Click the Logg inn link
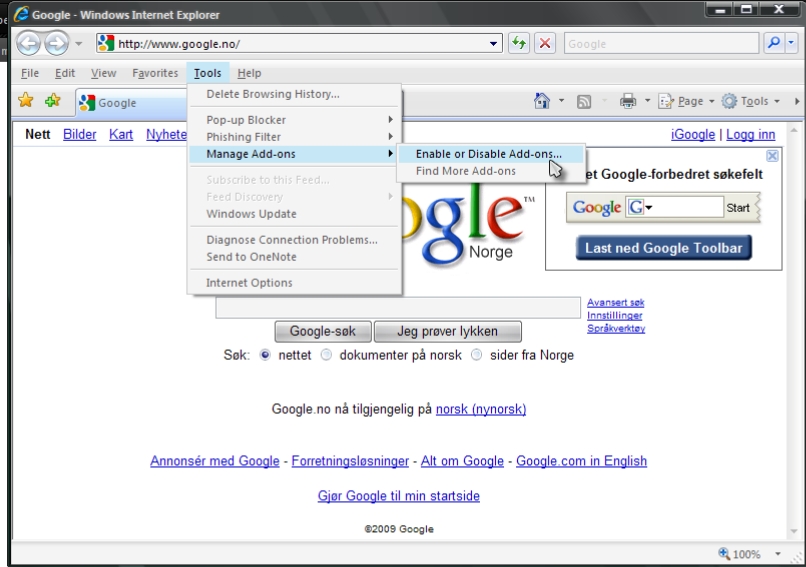This screenshot has width=806, height=567. [750, 135]
